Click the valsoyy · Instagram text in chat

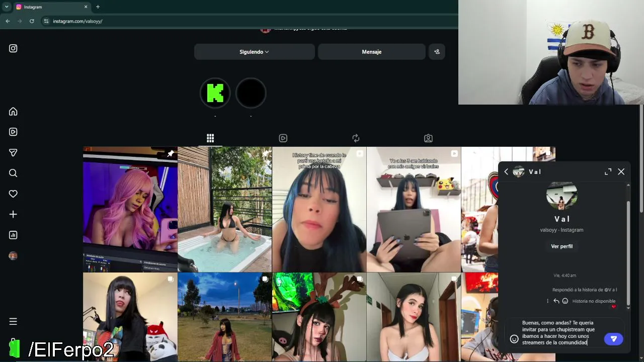pyautogui.click(x=561, y=230)
